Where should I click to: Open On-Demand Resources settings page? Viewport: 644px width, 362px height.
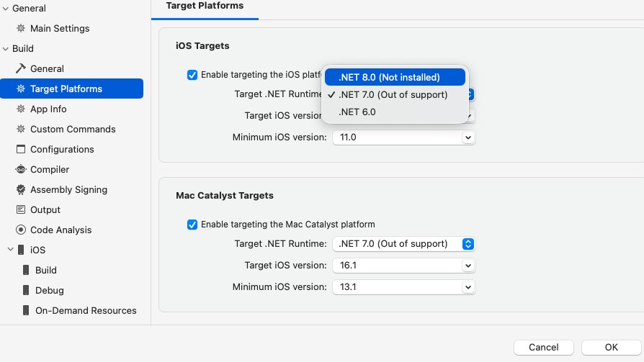point(86,311)
